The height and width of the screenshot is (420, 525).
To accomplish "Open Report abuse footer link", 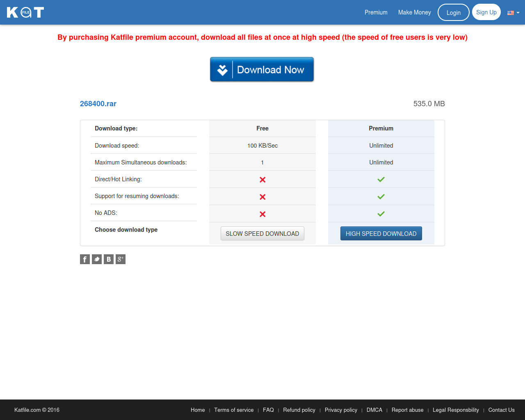I will pos(407,410).
